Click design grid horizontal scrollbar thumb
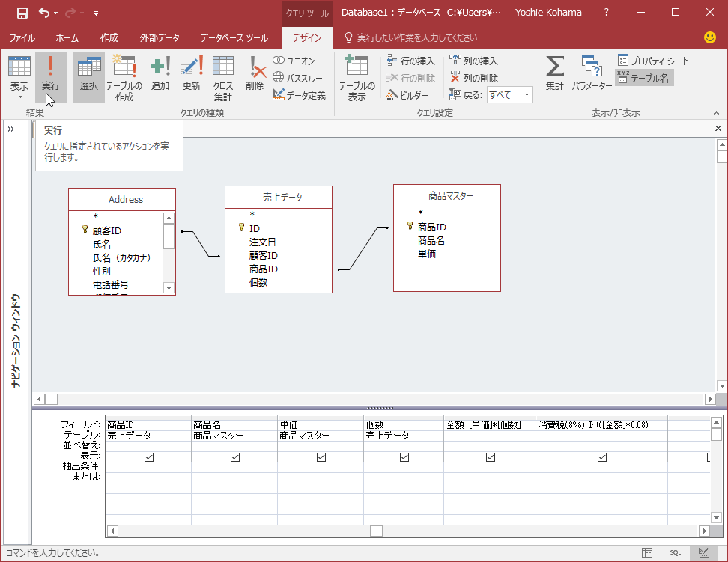This screenshot has height=562, width=728. point(376,531)
